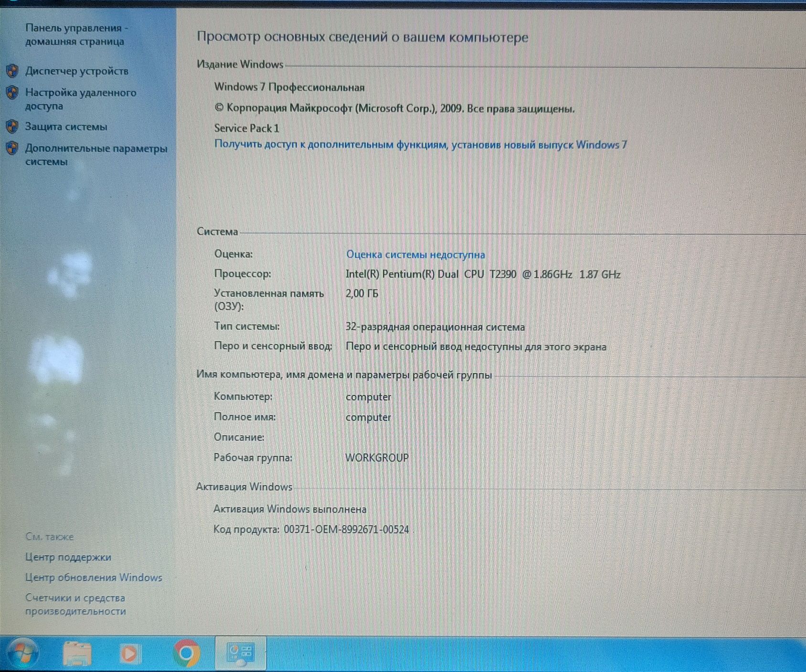Select product ID 00371-OEM-8992671-00524
Image resolution: width=806 pixels, height=672 pixels.
pos(346,530)
